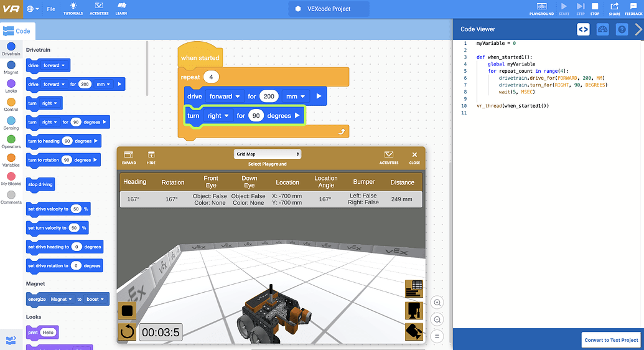Open the File menu

pyautogui.click(x=51, y=9)
